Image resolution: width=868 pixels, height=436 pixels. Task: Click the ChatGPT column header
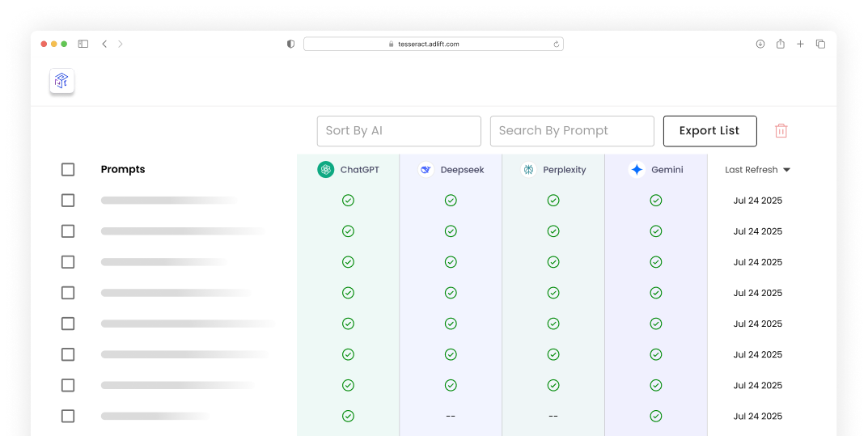pos(348,169)
